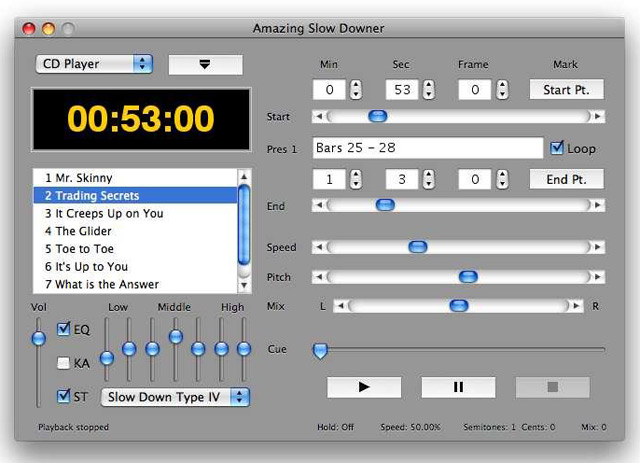
Task: Select track 3 It Creeps Up on You
Action: pyautogui.click(x=135, y=213)
